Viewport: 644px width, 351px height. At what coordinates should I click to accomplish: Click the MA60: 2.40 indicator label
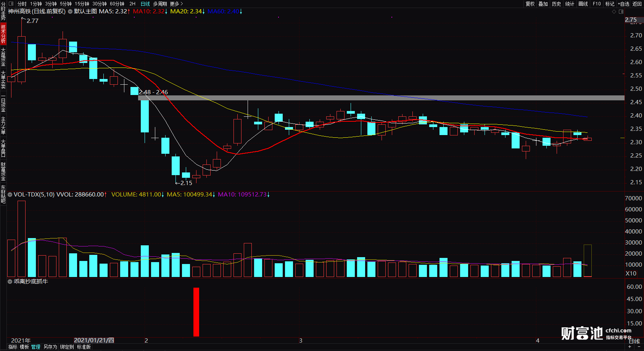[x=225, y=11]
